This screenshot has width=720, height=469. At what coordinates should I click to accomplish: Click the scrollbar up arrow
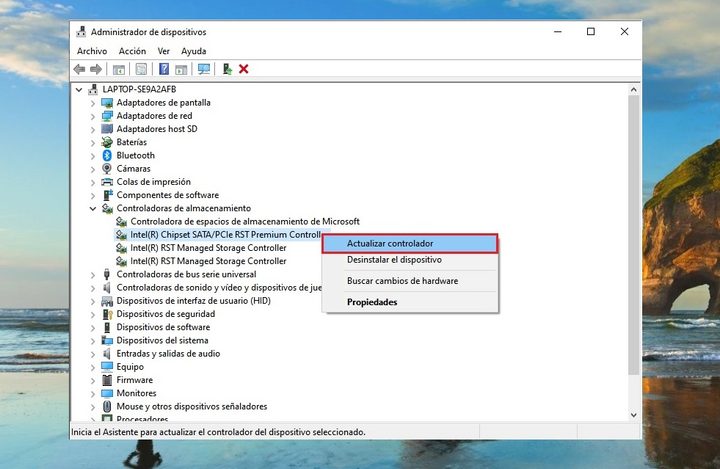[634, 90]
